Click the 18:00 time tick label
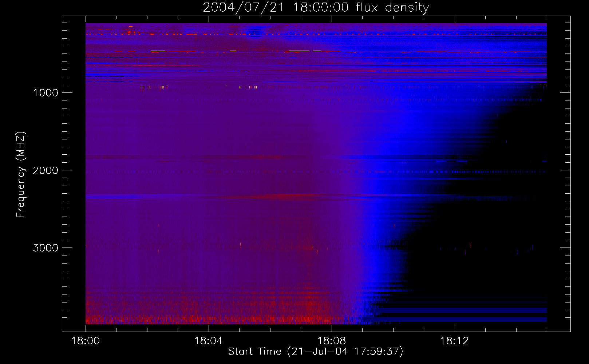The height and width of the screenshot is (364, 589). click(x=86, y=341)
